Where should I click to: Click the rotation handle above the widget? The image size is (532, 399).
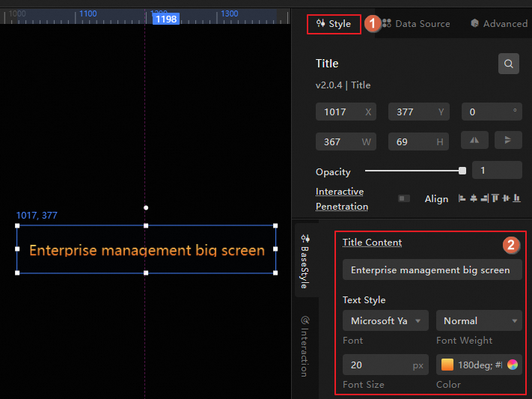(x=146, y=208)
